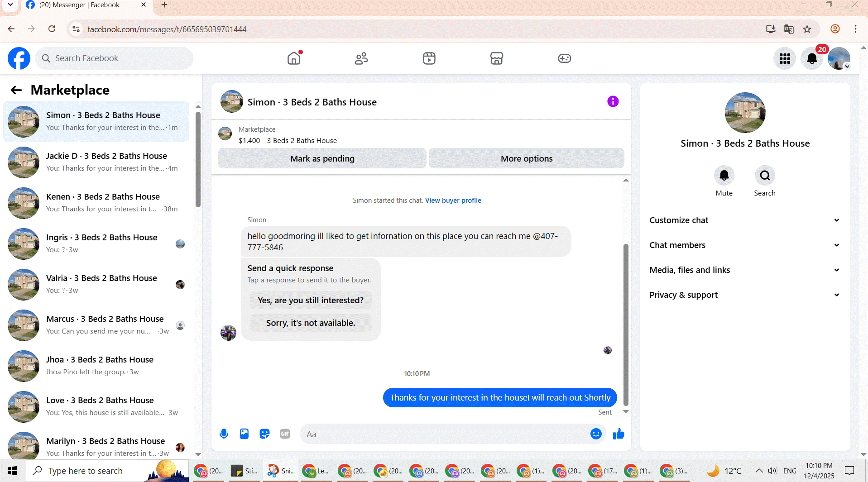Viewport: 868px width, 482px height.
Task: Open Marcus conversation
Action: [x=96, y=325]
